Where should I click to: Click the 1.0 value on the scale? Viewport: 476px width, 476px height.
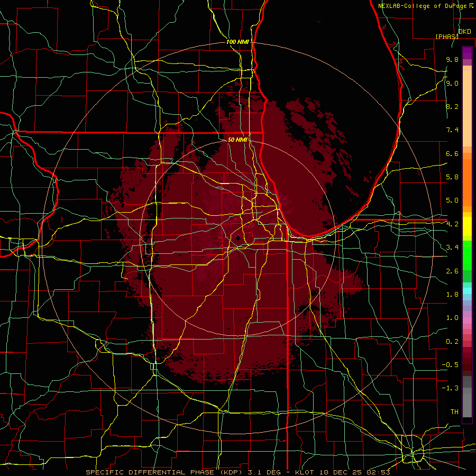pos(452,318)
